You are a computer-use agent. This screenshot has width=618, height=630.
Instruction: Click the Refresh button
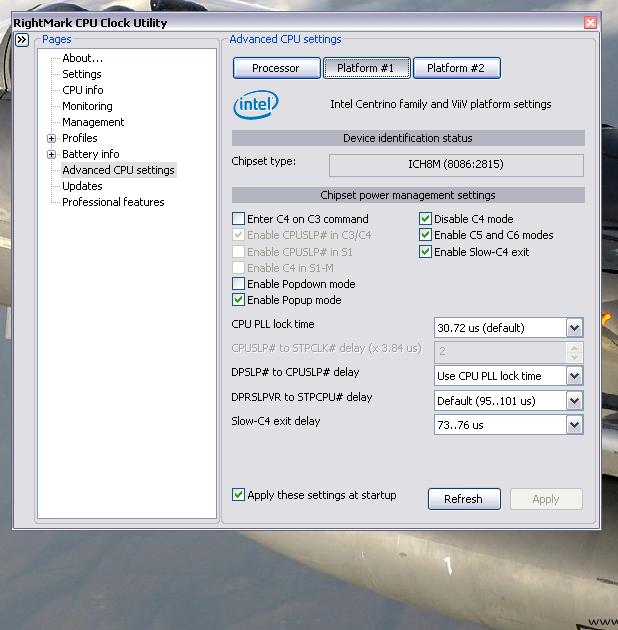[464, 499]
